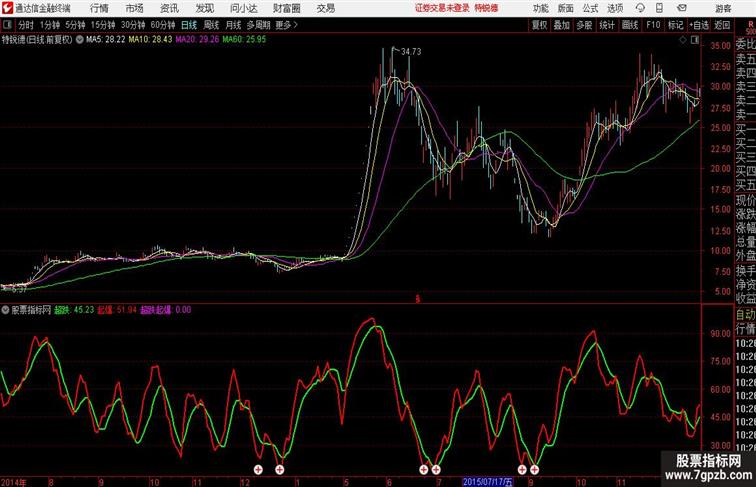Image resolution: width=756 pixels, height=487 pixels.
Task: Open the 选项 menu
Action: tap(615, 8)
